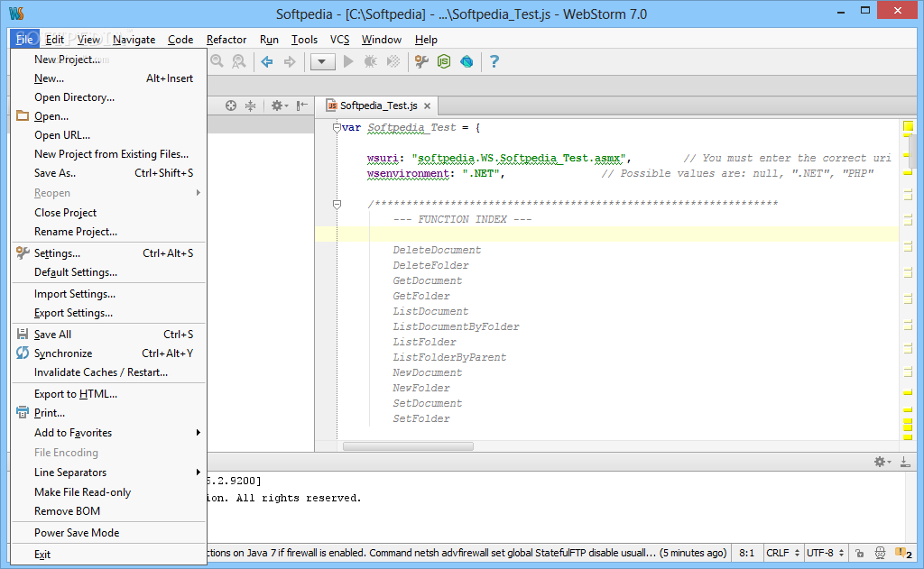Screen dimensions: 924x569
Task: Click Collapse All icon in project panel
Action: coord(251,106)
